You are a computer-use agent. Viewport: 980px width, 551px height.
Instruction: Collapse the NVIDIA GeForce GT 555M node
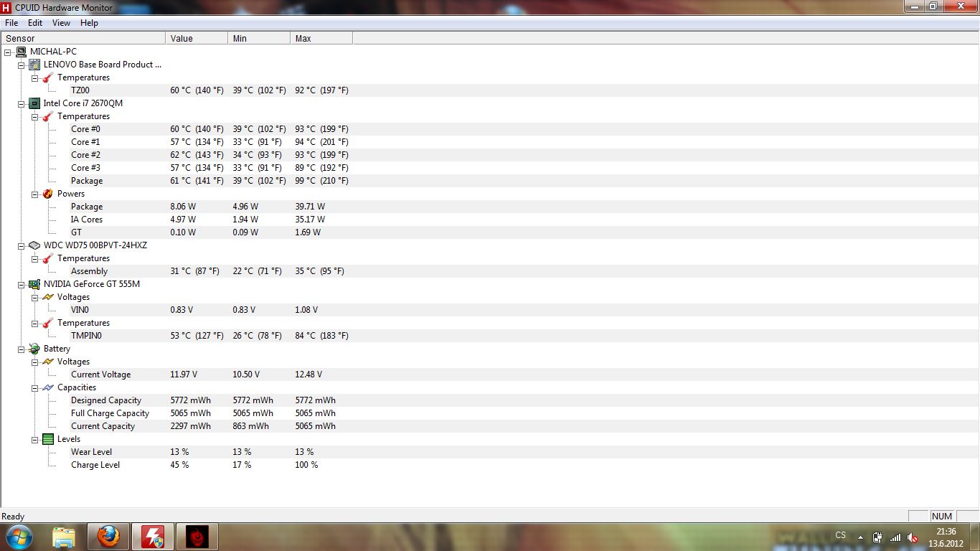(22, 284)
